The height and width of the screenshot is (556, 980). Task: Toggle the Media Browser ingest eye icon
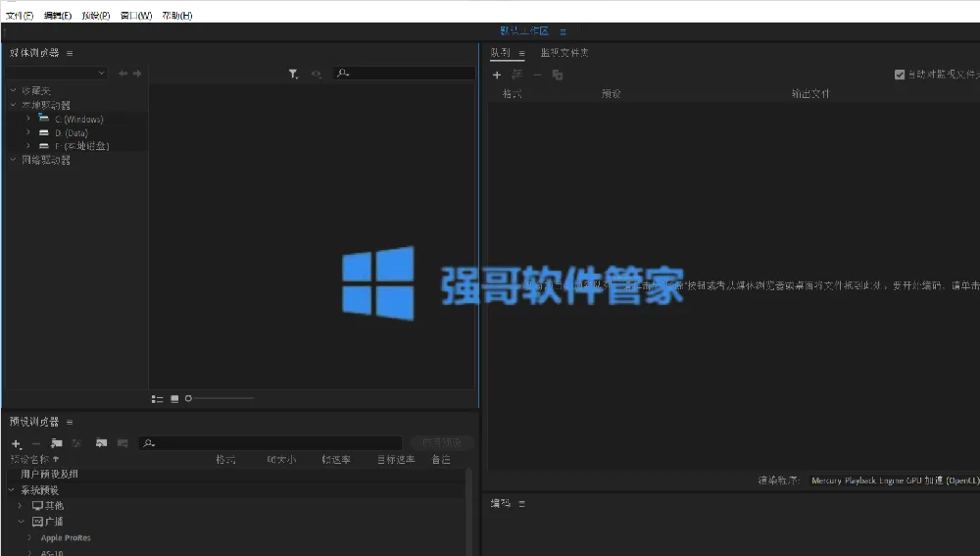click(317, 74)
